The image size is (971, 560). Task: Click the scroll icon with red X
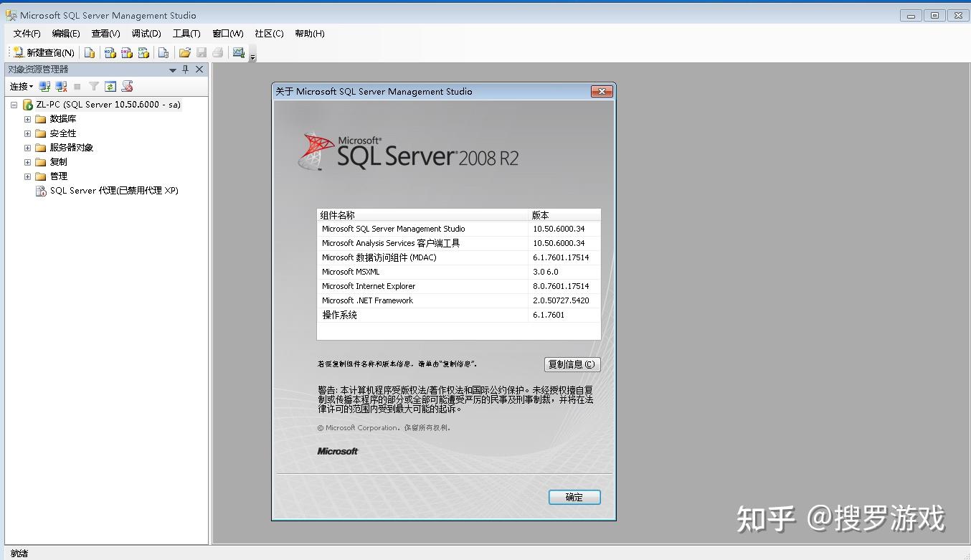127,87
